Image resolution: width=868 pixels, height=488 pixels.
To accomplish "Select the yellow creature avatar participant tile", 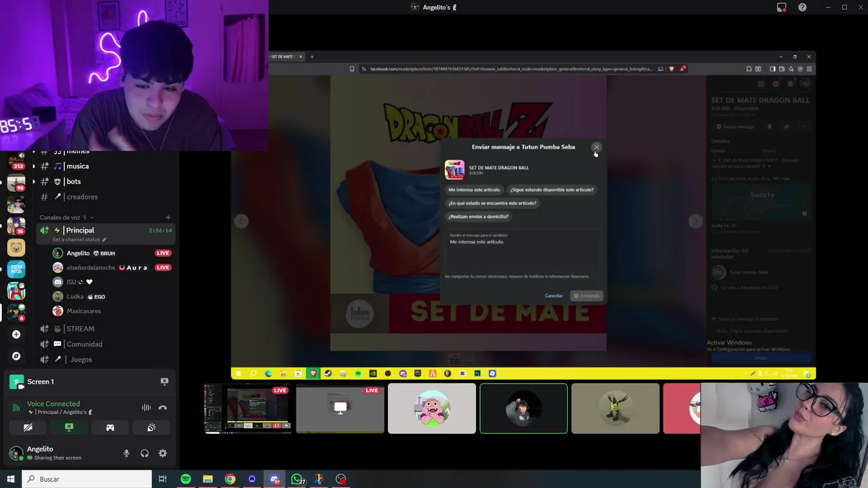I will tap(615, 408).
